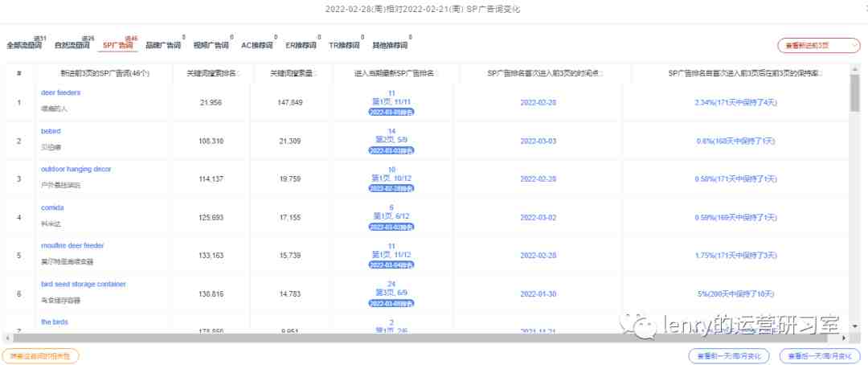Click the SP rank '第3页' cell for bird seed
This screenshot has height=365, width=868.
tap(391, 293)
